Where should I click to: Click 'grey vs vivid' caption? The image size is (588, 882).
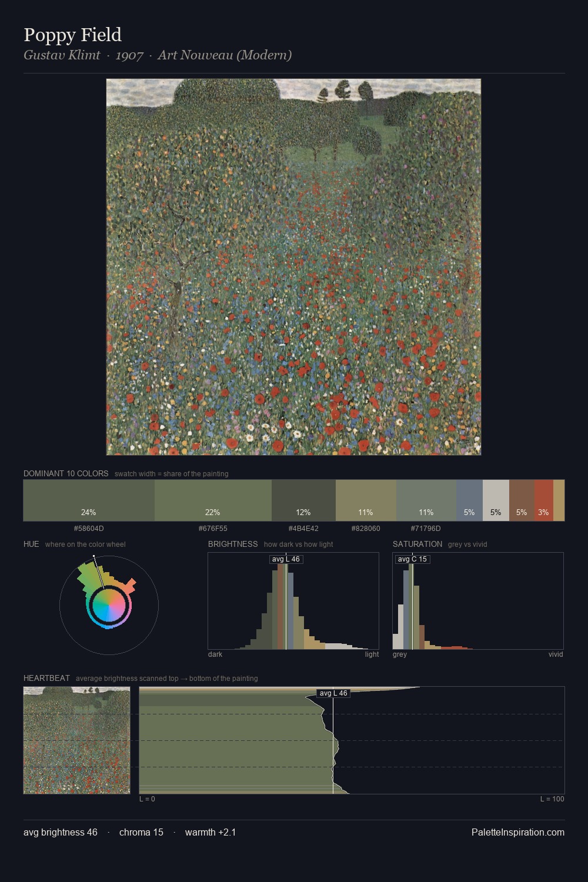tap(468, 544)
